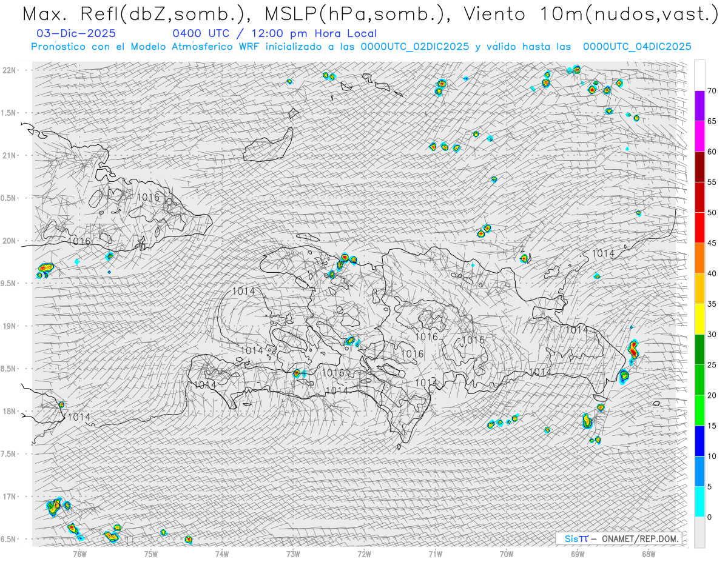The image size is (728, 562).
Task: Click the '20N' latitude label
Action: (9, 241)
